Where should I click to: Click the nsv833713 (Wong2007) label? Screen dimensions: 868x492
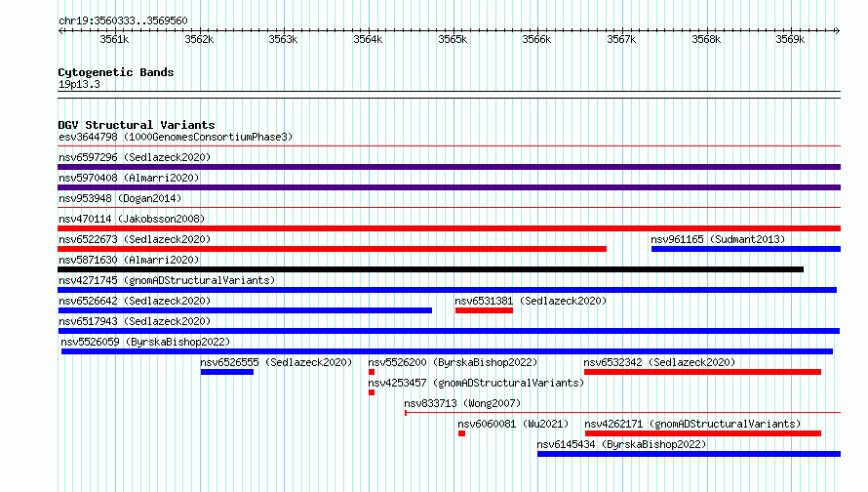tap(462, 403)
